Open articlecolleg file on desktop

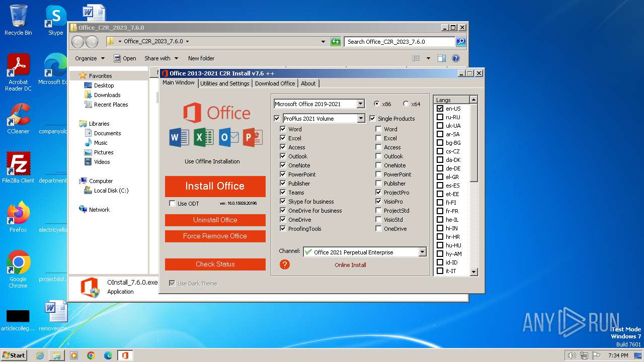[18, 320]
